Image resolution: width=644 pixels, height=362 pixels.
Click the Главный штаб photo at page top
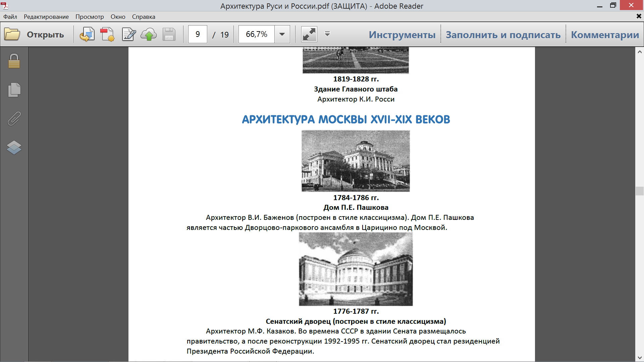(x=356, y=60)
